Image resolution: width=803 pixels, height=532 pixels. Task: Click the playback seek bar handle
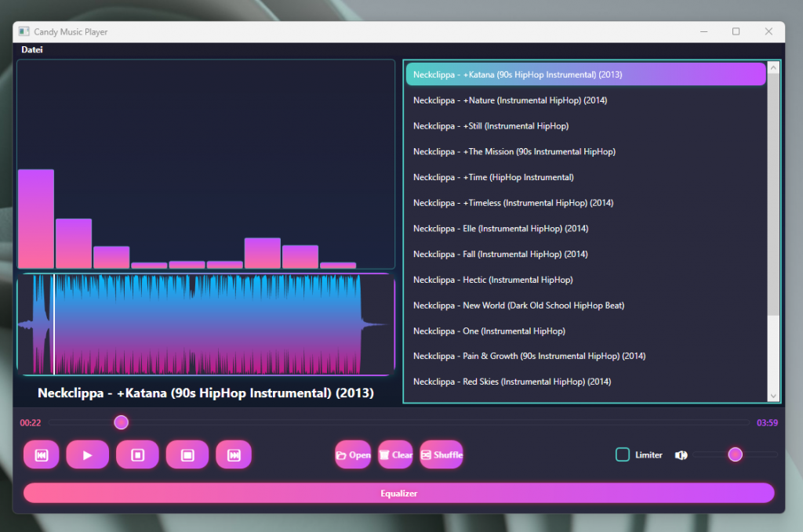(121, 423)
